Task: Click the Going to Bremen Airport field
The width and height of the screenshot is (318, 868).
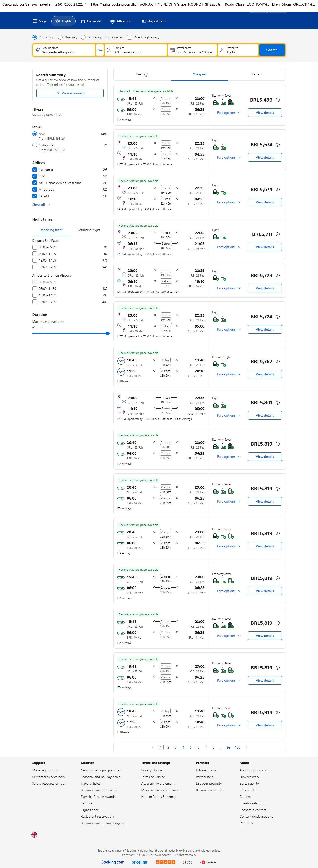Action: coord(136,50)
